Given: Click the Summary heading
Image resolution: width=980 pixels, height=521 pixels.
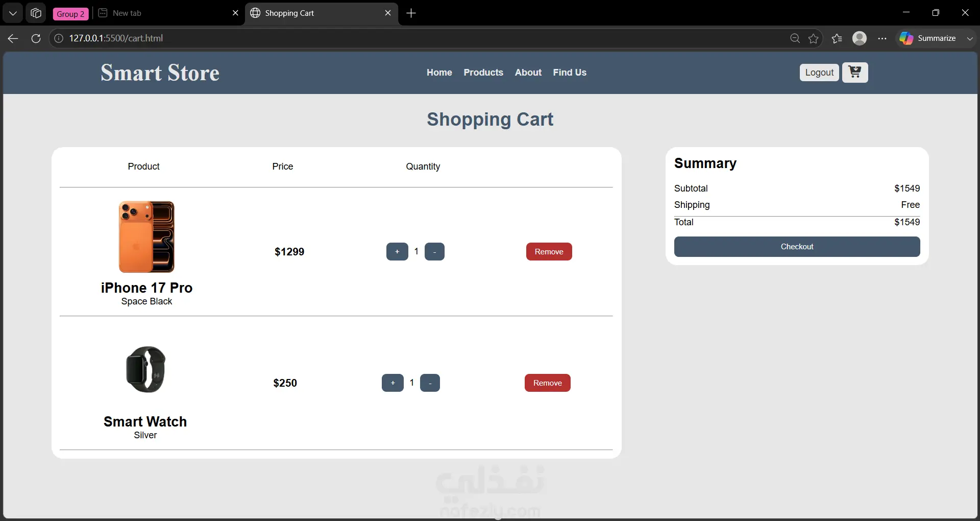Looking at the screenshot, I should click(705, 163).
